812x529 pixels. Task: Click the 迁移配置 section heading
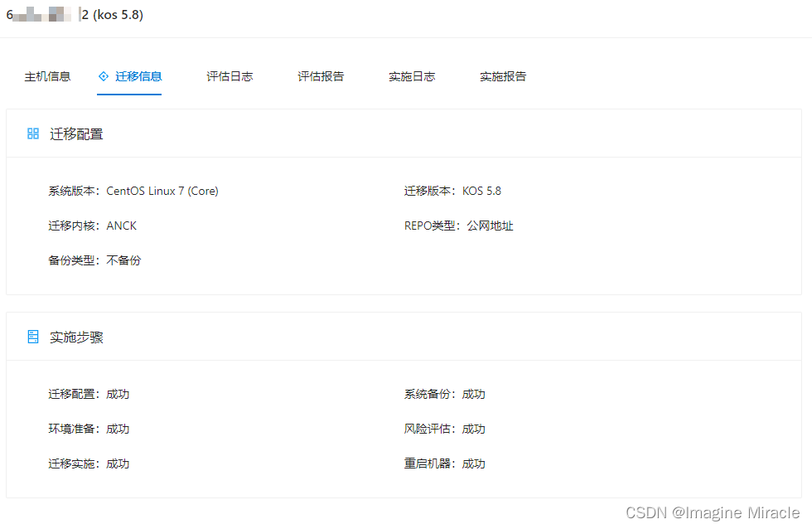[76, 133]
